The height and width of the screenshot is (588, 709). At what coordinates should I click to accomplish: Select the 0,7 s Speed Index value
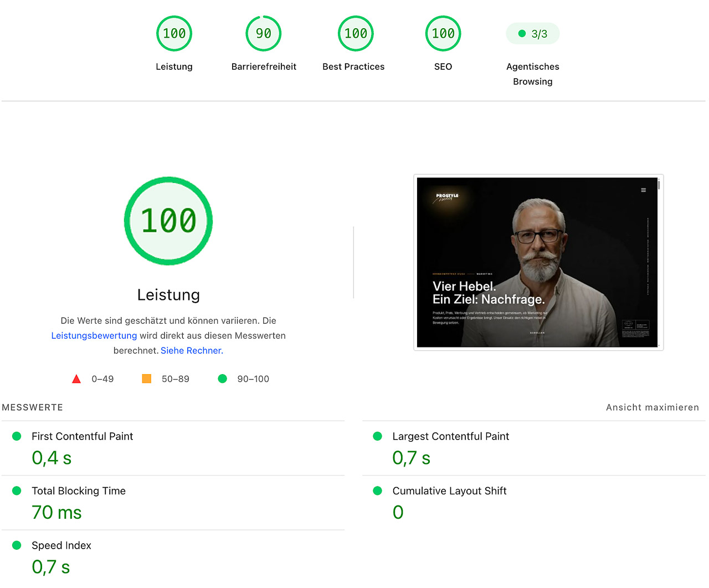point(51,567)
